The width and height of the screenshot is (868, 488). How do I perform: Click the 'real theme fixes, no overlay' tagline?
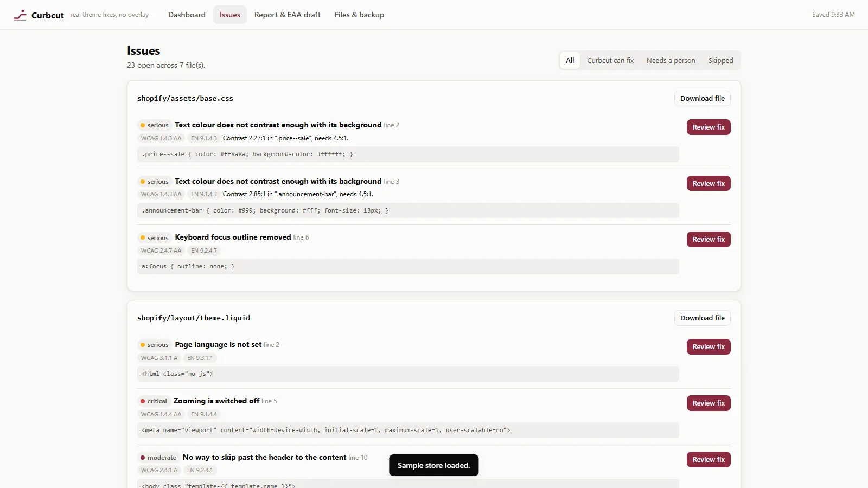tap(110, 15)
